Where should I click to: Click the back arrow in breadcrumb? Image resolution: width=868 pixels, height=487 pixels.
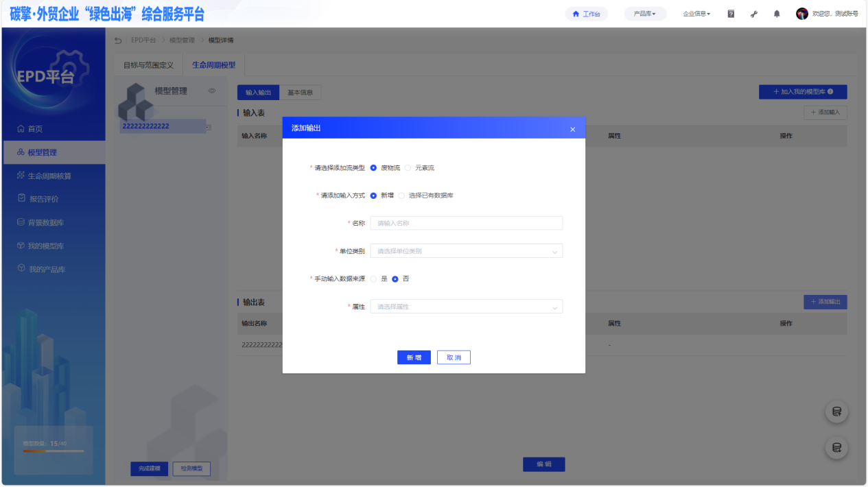coord(118,40)
